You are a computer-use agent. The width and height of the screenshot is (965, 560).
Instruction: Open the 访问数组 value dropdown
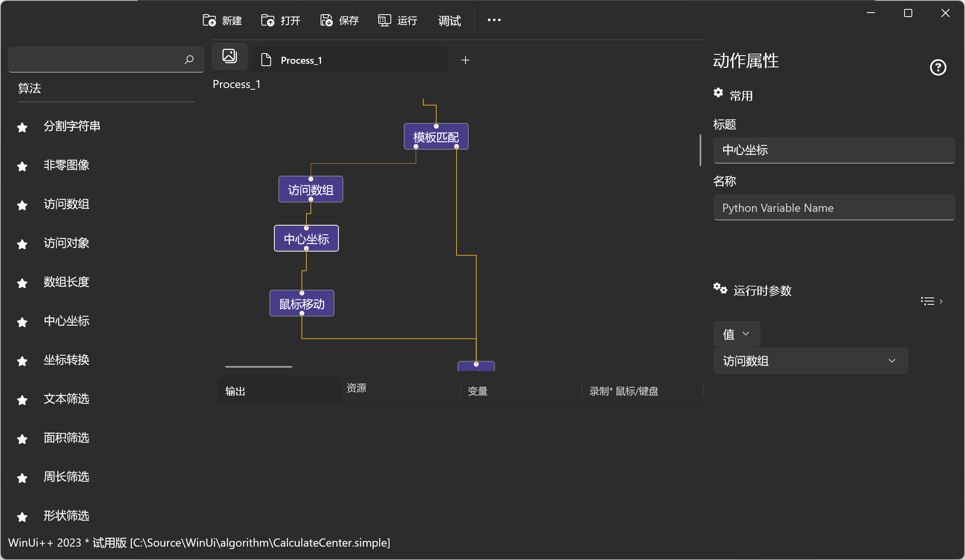(810, 361)
